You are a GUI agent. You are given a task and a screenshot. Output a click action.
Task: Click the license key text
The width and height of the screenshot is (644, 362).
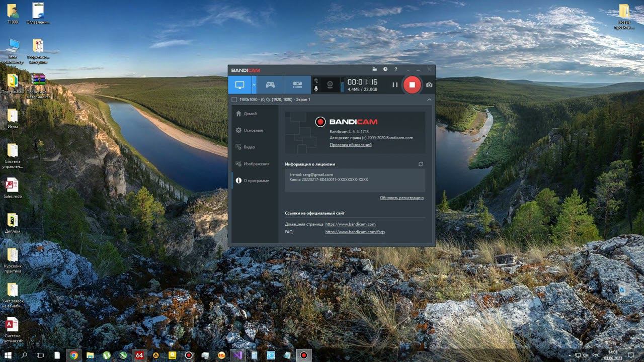[329, 179]
